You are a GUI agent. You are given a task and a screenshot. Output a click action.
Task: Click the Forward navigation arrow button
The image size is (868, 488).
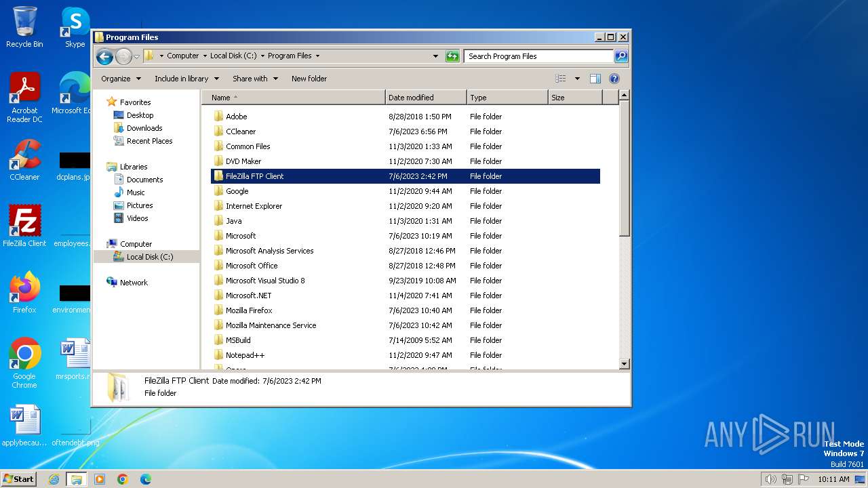click(123, 56)
